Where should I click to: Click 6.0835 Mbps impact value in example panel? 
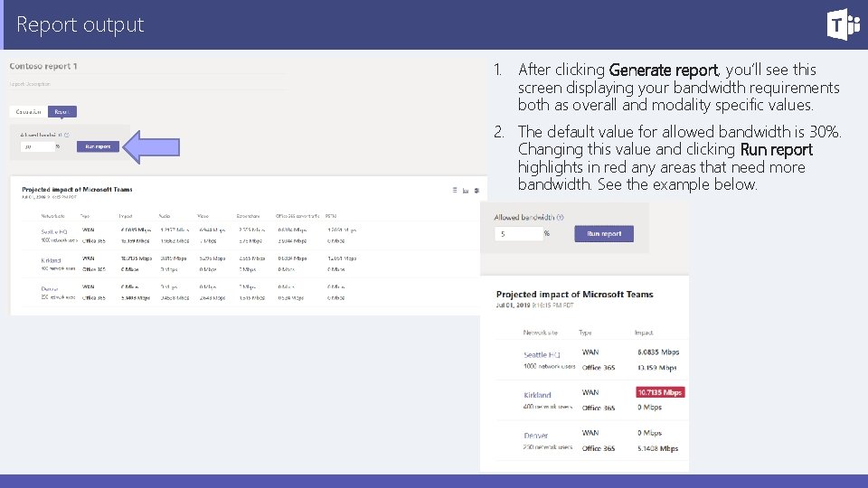point(658,352)
